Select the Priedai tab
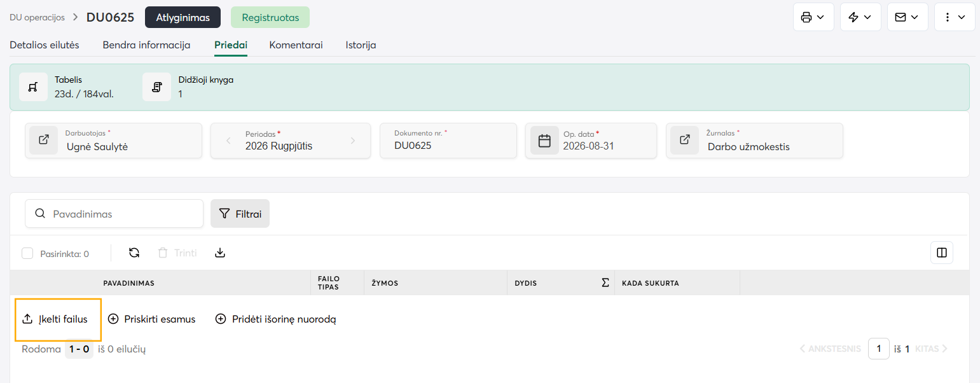This screenshot has height=383, width=980. click(x=231, y=45)
